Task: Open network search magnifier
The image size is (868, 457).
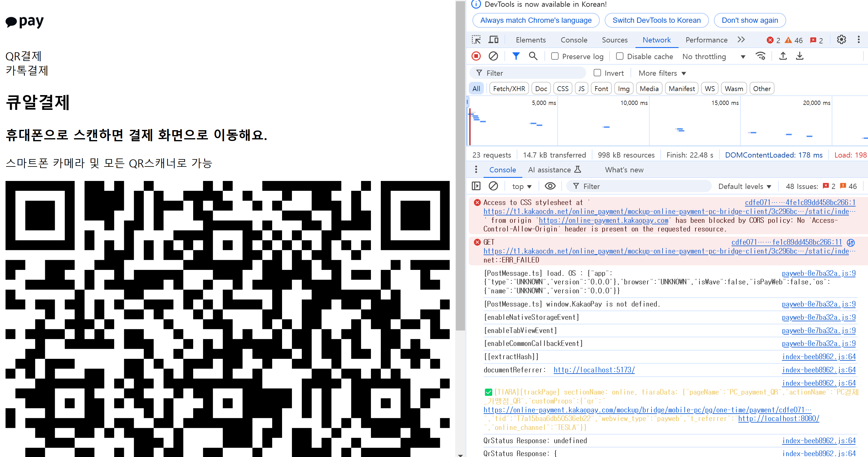Action: [533, 56]
